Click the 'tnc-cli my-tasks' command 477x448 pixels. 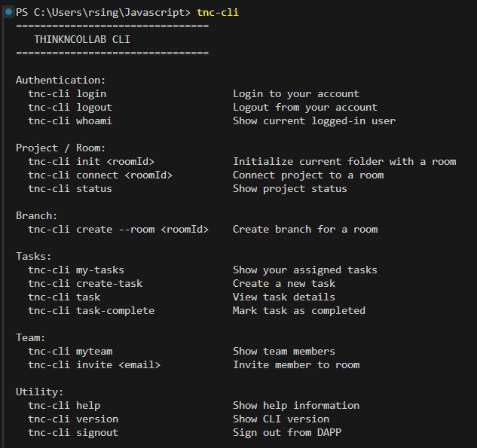76,270
